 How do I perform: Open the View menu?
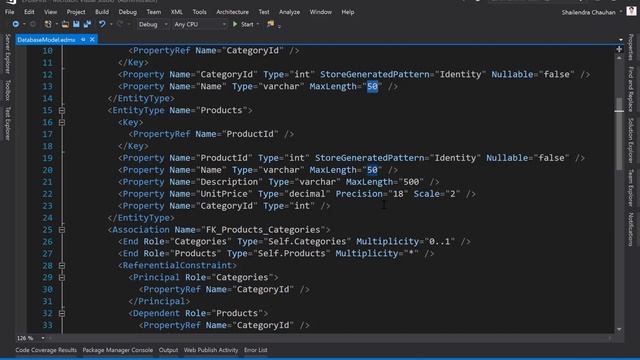pyautogui.click(x=51, y=12)
